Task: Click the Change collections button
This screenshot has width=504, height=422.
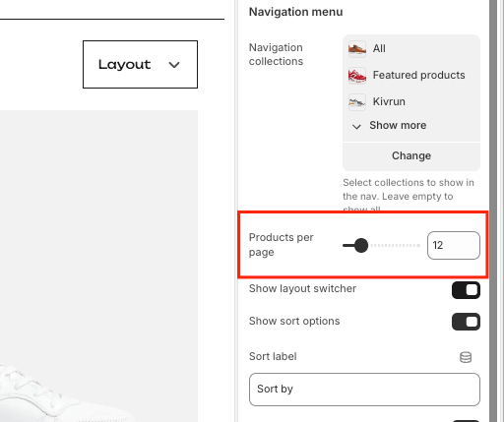Action: (411, 155)
